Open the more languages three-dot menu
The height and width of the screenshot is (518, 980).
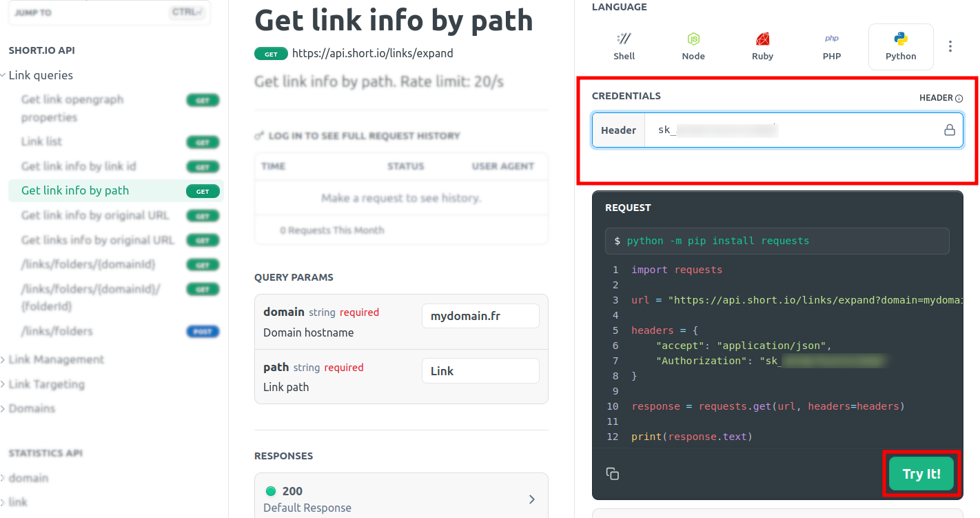click(950, 46)
